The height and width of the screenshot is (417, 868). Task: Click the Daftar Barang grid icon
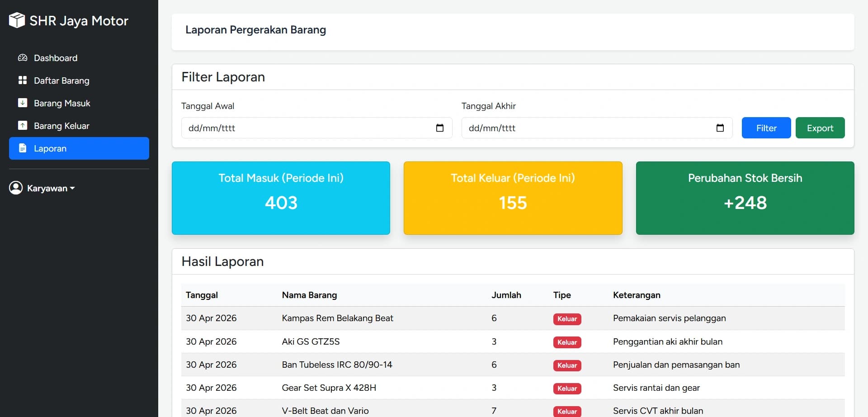coord(23,81)
